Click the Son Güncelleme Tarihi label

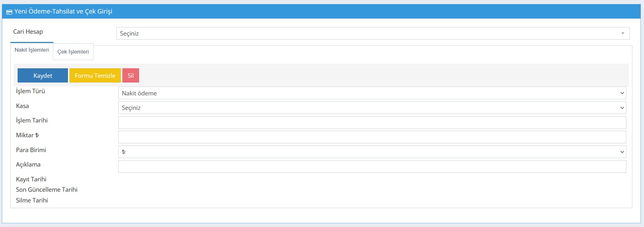[47, 190]
